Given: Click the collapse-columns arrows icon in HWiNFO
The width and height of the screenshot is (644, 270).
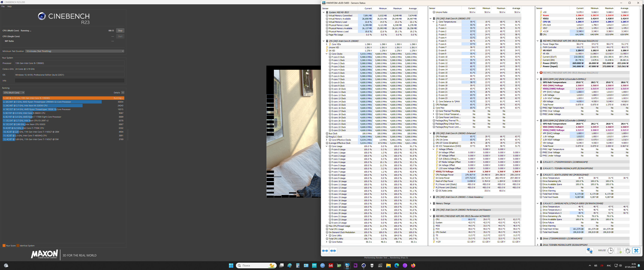Looking at the screenshot, I should tap(333, 251).
